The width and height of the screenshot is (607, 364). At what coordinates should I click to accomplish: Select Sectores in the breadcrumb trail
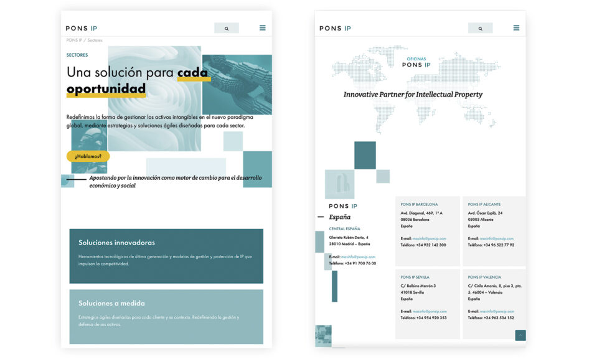coord(95,40)
